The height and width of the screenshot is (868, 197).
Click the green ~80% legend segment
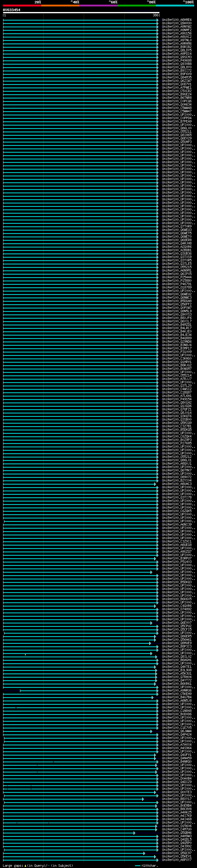[x=137, y=6]
